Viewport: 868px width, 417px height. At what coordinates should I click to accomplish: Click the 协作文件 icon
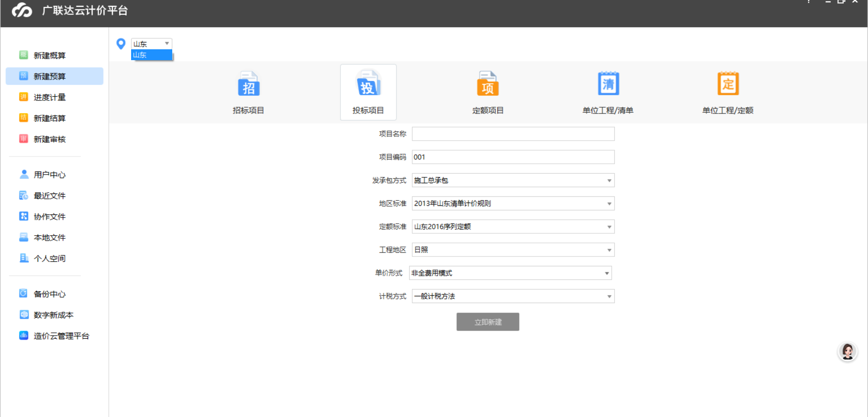pos(24,216)
